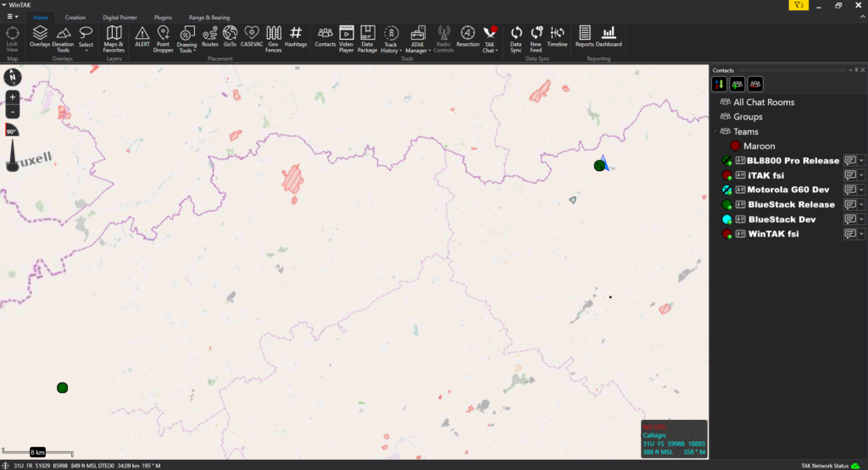868x470 pixels.
Task: Click the yellow notifications filter badge
Action: 798,5
